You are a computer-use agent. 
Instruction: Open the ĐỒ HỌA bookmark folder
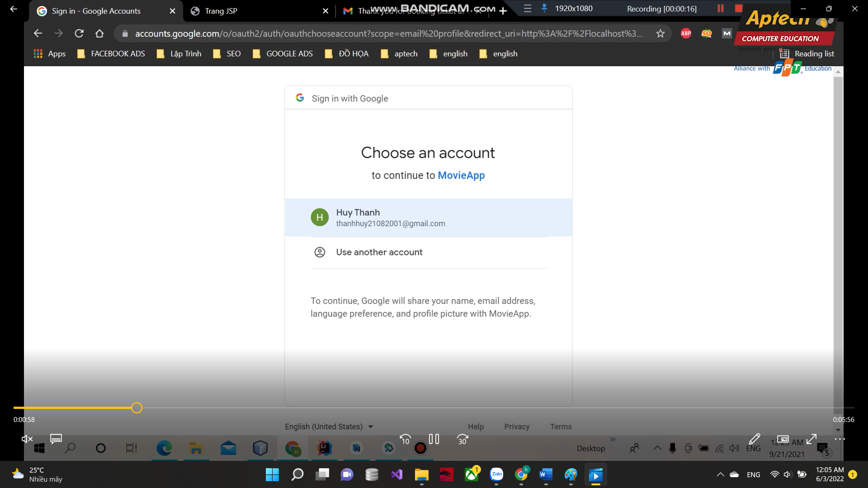[x=347, y=54]
